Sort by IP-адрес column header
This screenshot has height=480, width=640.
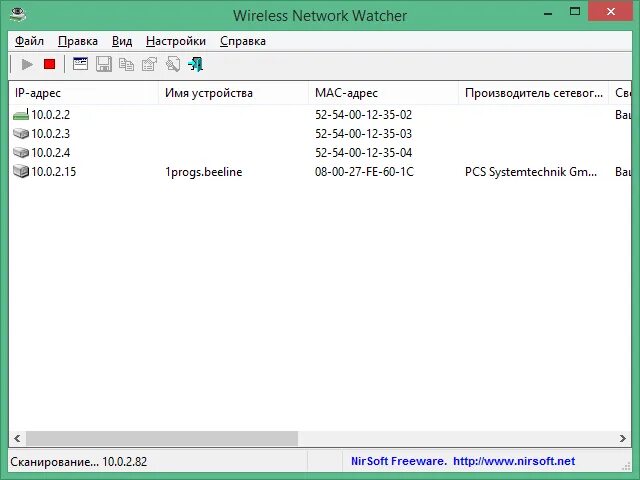pyautogui.click(x=84, y=93)
